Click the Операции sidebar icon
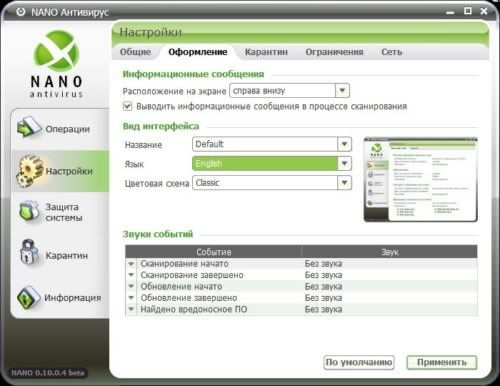Screen dimensions: 500x386 point(29,127)
